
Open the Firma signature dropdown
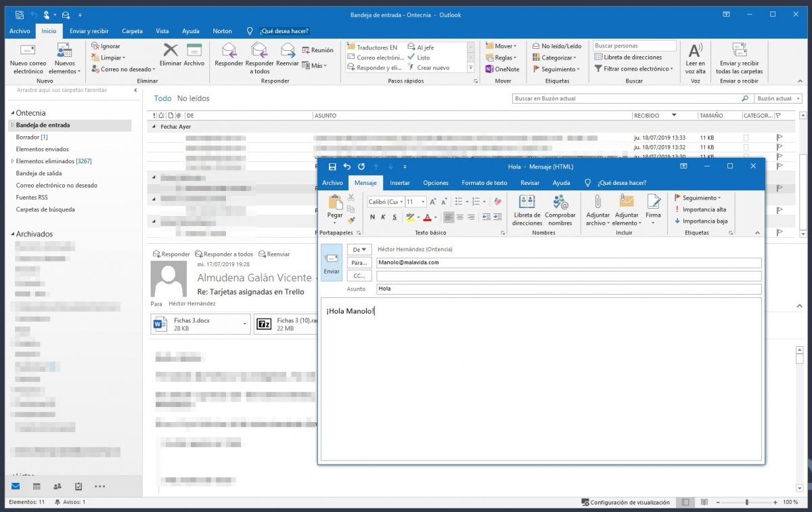coord(653,210)
